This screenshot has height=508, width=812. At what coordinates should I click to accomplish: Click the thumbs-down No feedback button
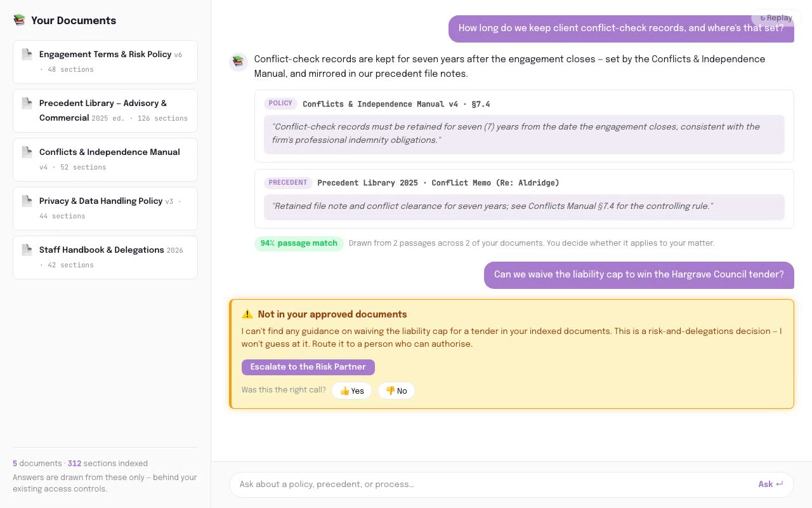396,391
